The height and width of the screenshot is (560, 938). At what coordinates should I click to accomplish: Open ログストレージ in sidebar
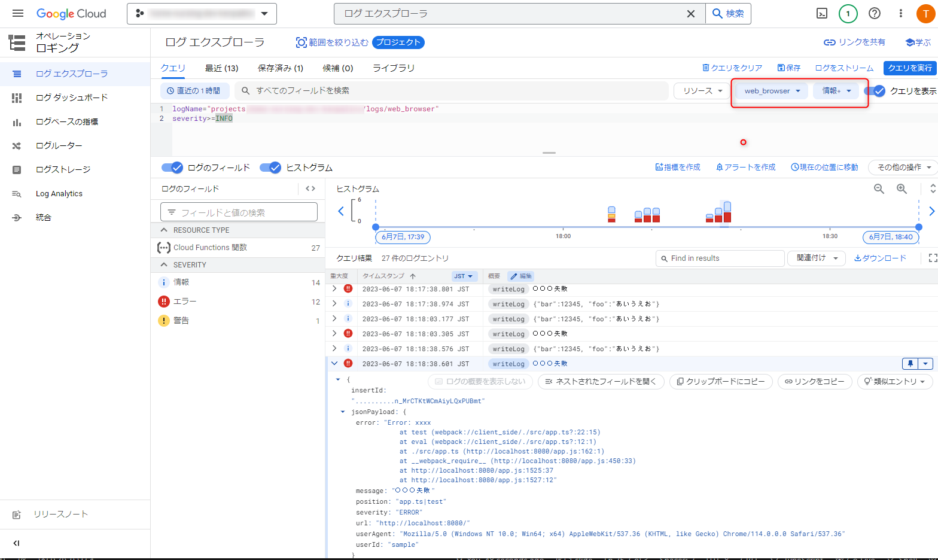(75, 169)
